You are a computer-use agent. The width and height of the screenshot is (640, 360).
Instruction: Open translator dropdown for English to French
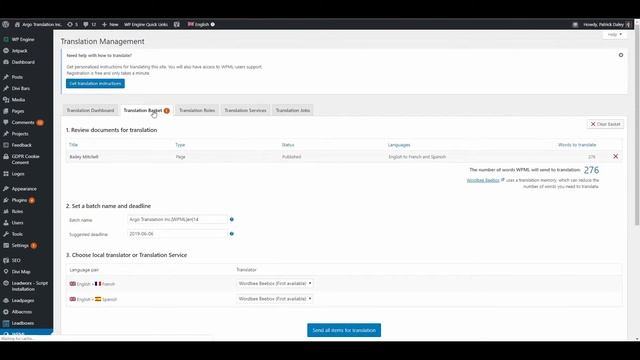pyautogui.click(x=275, y=283)
